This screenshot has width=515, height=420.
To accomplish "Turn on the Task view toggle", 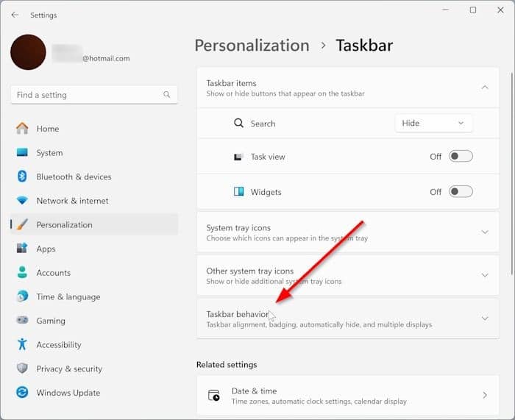I will 461,157.
